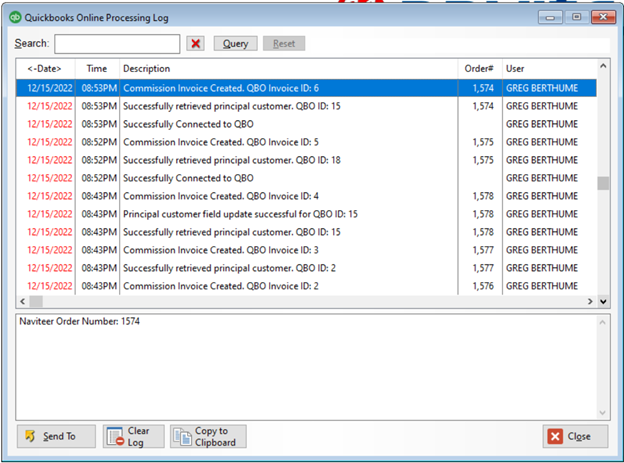
Task: Click the Clear Log button
Action: point(133,436)
